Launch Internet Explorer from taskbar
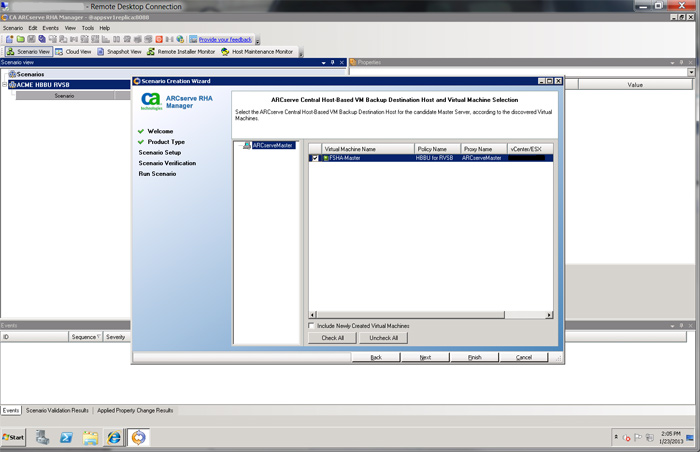 [114, 437]
